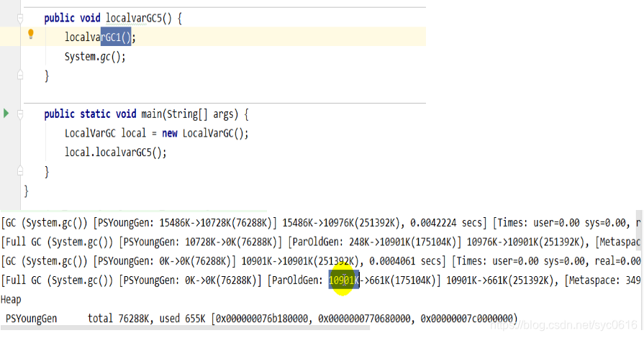Collapse the localvarGC5 method fold marker
This screenshot has height=338, width=644.
pos(20,18)
